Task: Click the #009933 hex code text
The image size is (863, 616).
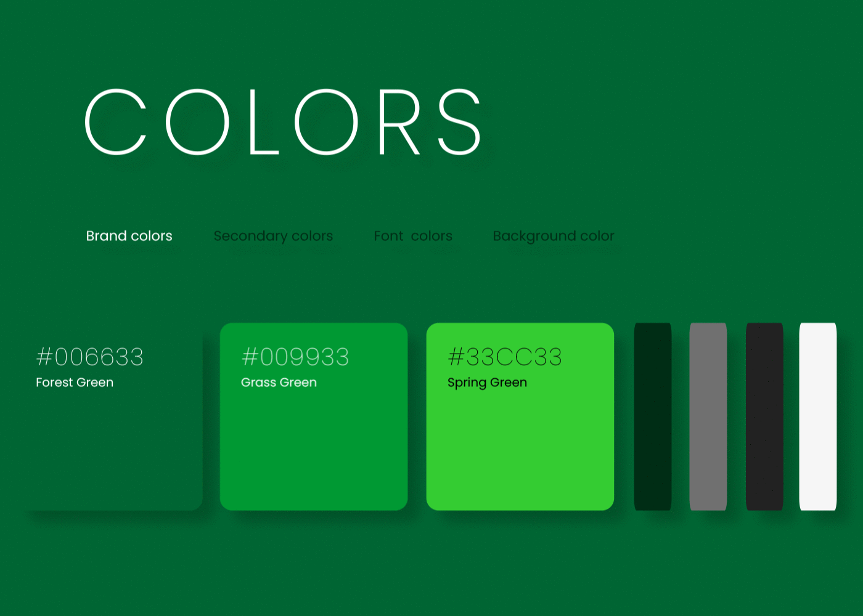Action: (295, 357)
